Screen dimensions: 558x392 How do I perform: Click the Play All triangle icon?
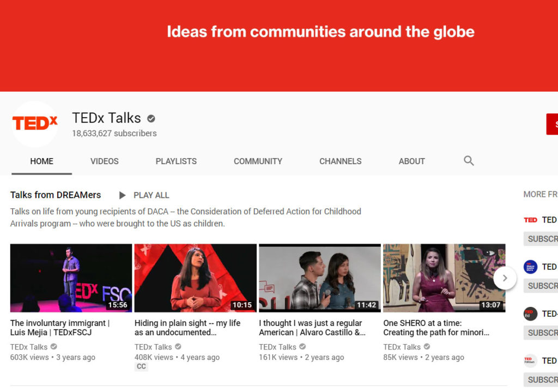[122, 195]
